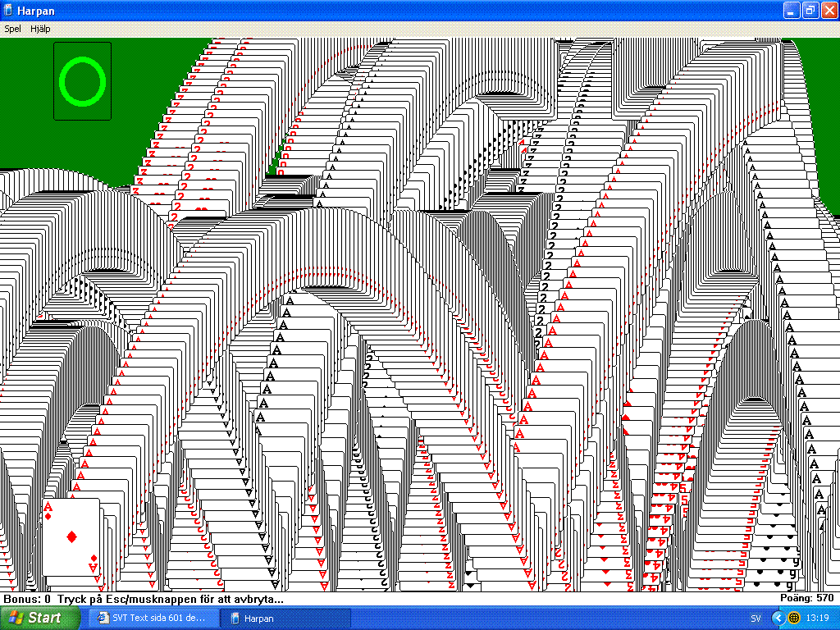This screenshot has height=630, width=840.
Task: Click the Harpan icon in title bar
Action: click(8, 10)
